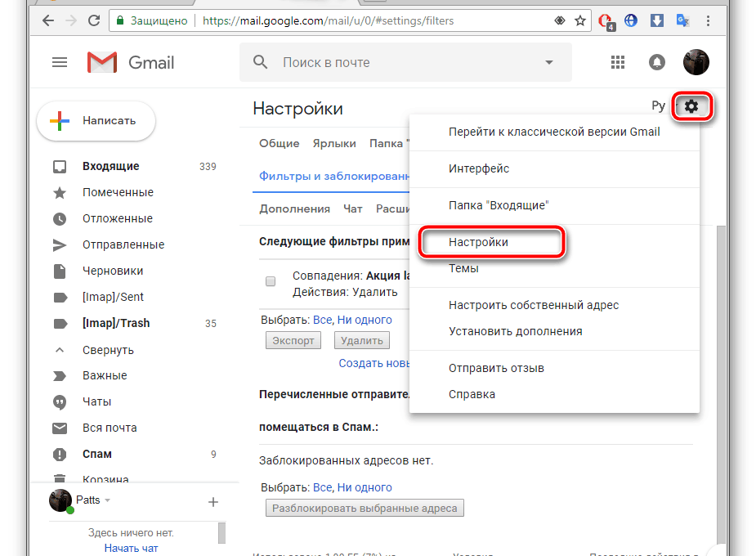The height and width of the screenshot is (556, 756).
Task: Expand search options dropdown arrow
Action: coord(548,63)
